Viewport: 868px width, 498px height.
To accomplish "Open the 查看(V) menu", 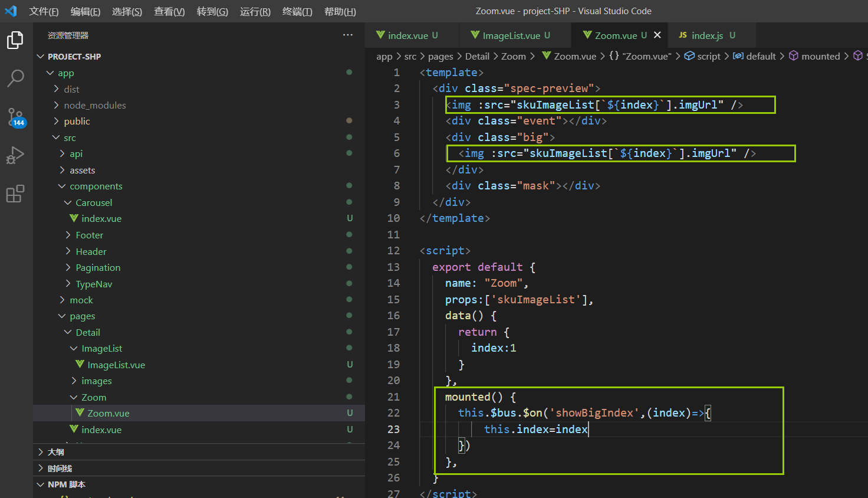I will point(169,11).
